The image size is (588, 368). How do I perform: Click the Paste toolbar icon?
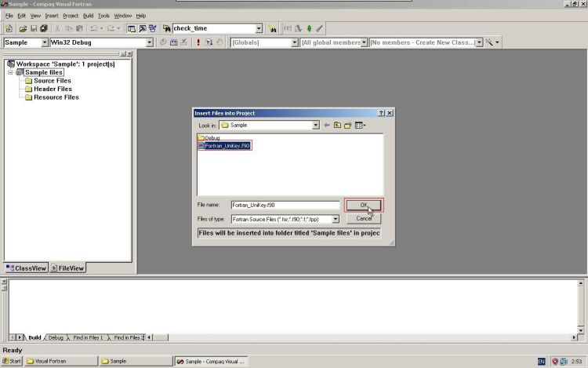point(79,28)
